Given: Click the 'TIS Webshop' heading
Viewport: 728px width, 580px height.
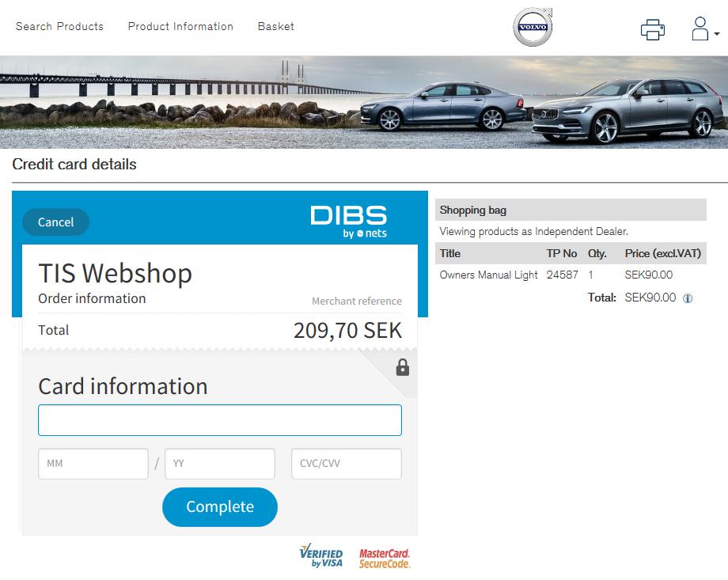Looking at the screenshot, I should [x=116, y=273].
